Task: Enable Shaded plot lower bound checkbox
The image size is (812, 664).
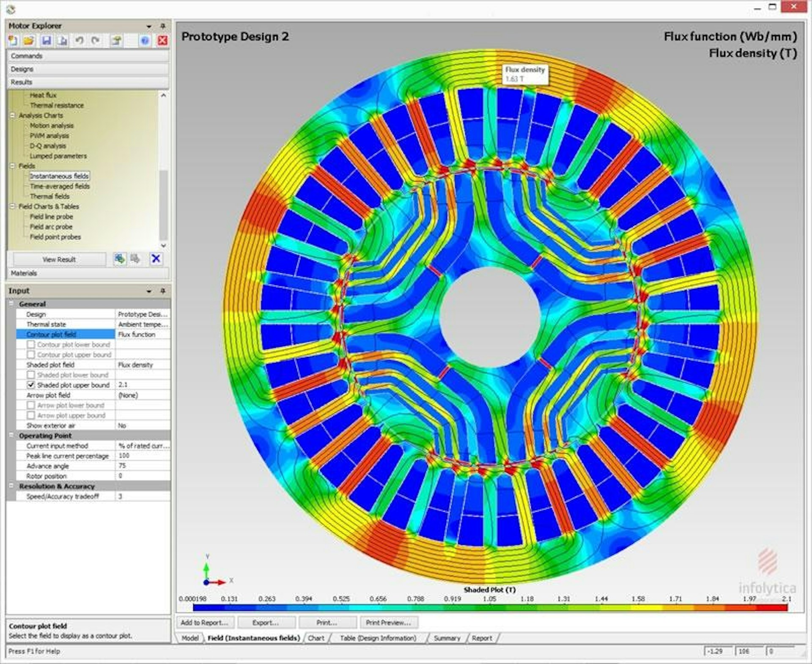Action: pyautogui.click(x=31, y=375)
